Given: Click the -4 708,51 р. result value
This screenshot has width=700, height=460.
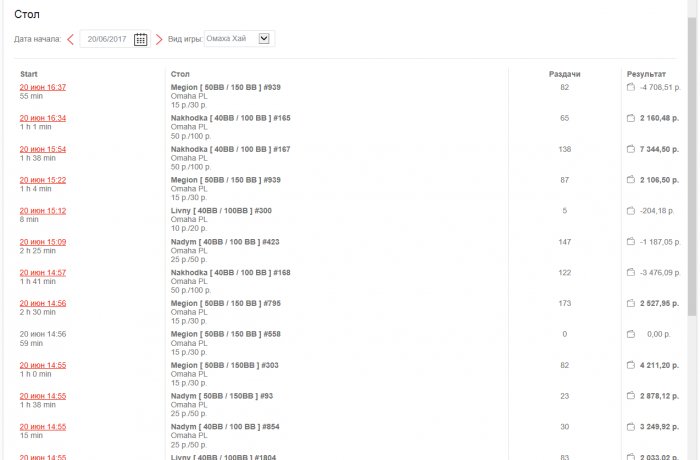Looking at the screenshot, I should [x=660, y=87].
